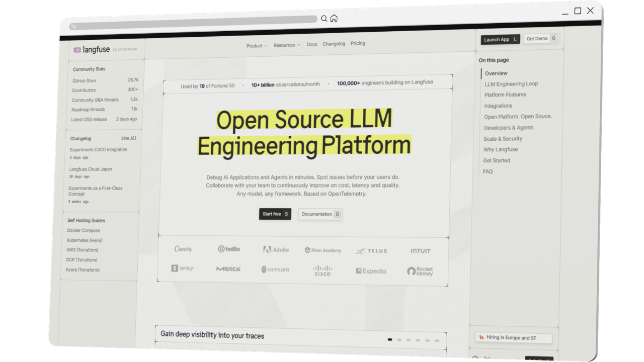644x362 pixels.
Task: Jump to Why Langfuse section
Action: (x=501, y=149)
